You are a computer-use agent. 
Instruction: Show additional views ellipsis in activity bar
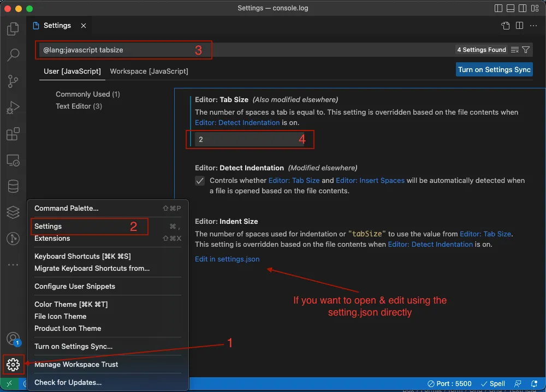(x=13, y=265)
